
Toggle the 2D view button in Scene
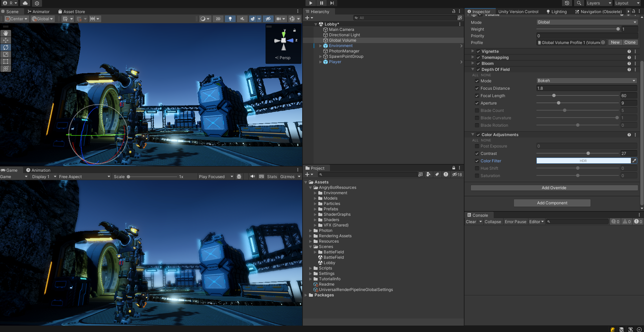(x=218, y=19)
